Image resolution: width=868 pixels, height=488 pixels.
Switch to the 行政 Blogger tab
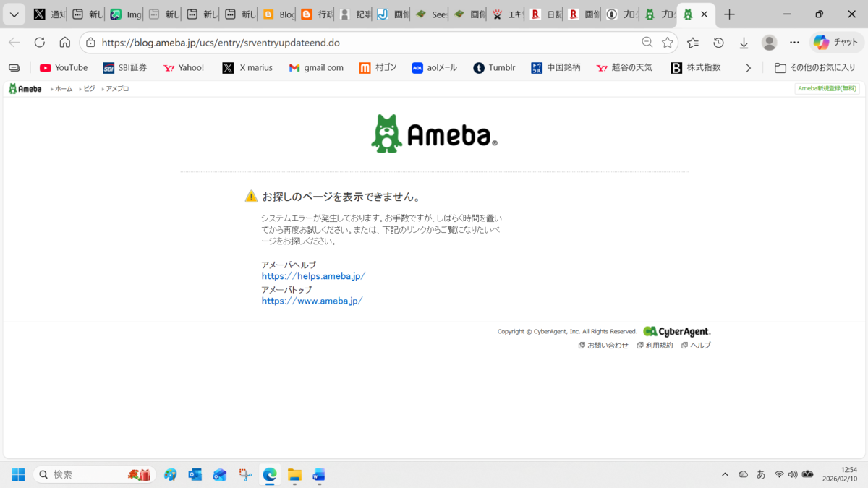315,14
